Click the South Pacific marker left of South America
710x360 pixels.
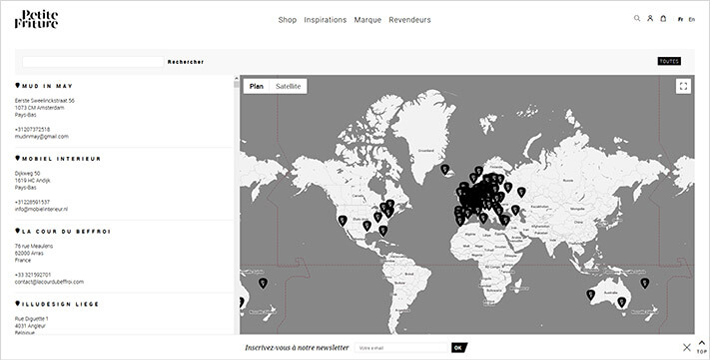tap(263, 283)
